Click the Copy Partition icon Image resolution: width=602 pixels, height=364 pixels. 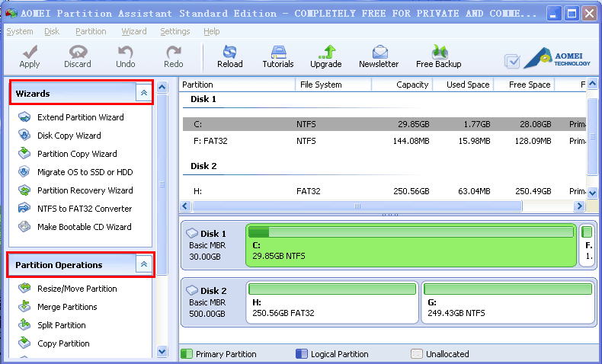(x=24, y=343)
